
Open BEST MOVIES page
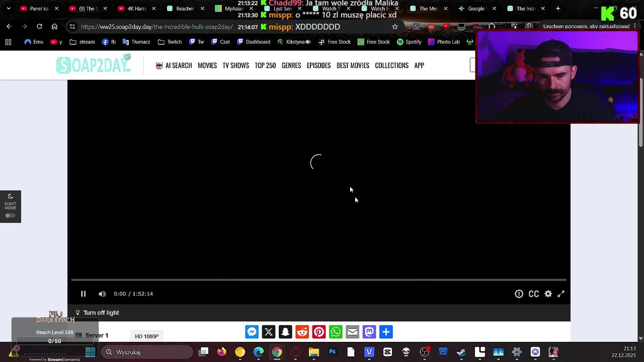point(353,65)
